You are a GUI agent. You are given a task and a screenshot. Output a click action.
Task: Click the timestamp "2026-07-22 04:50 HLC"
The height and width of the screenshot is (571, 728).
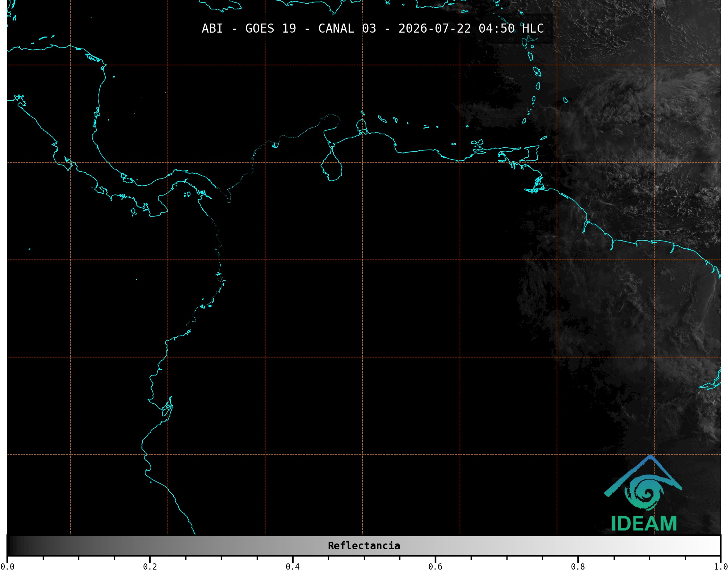[x=471, y=29]
